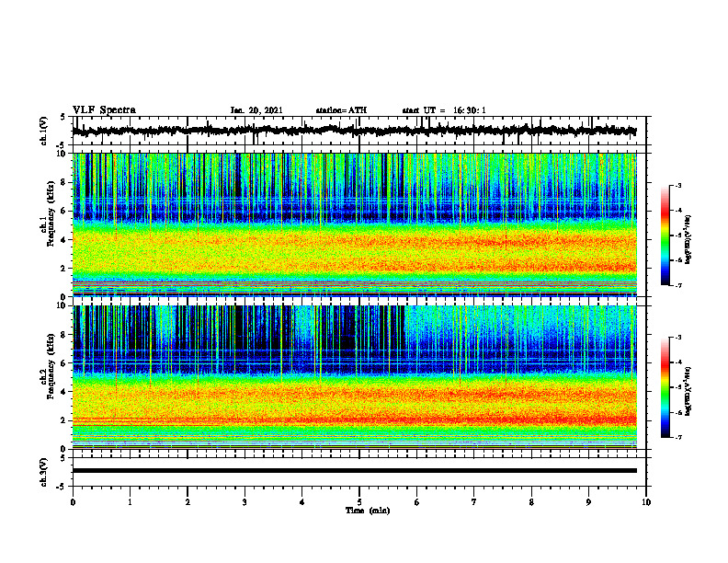Select the date text "Jan. 20, 2021"
Image resolution: width=728 pixels, height=563 pixels.
click(256, 110)
